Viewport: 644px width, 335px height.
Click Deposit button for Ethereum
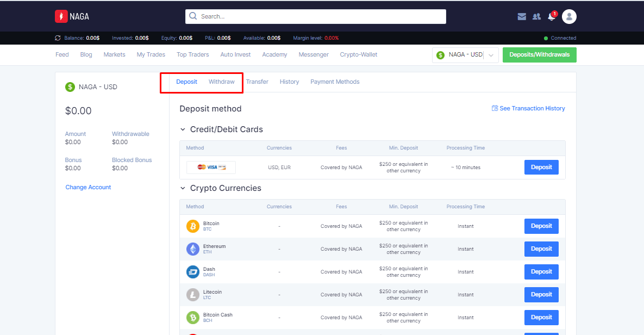point(541,249)
